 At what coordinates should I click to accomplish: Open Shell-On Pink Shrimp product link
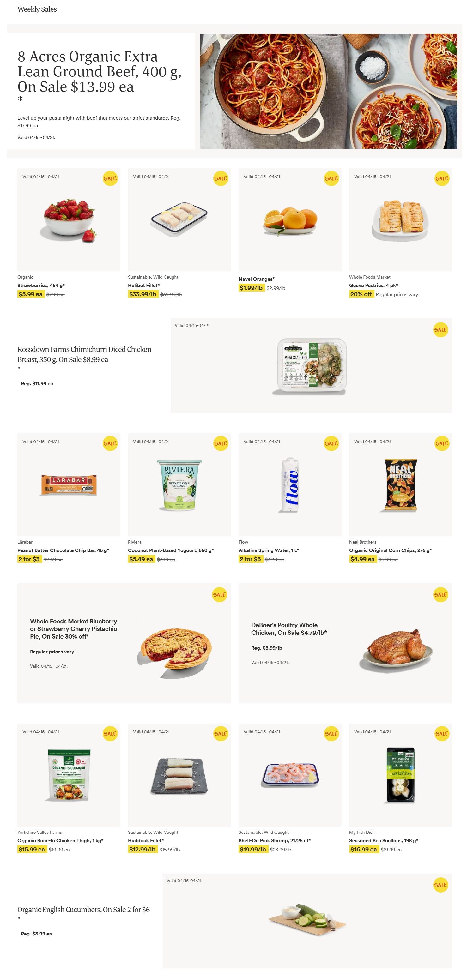[274, 840]
